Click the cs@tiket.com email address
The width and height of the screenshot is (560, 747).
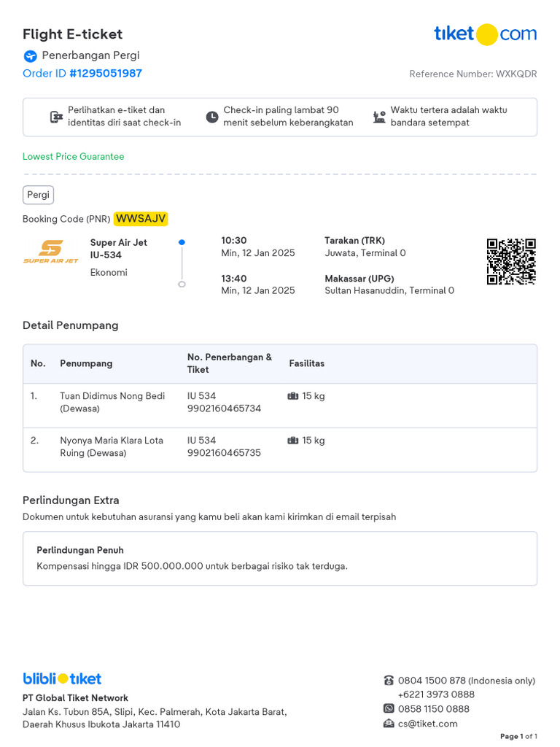pos(427,724)
